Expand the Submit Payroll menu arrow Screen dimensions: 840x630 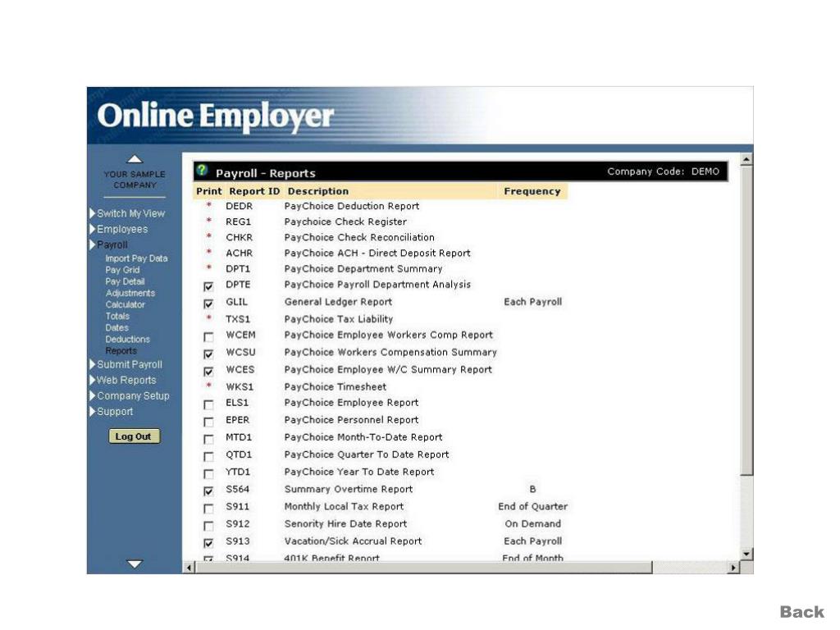coord(92,364)
